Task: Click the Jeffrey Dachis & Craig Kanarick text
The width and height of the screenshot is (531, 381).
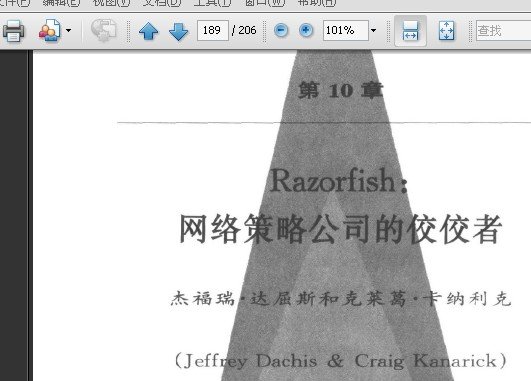Action: (340, 361)
